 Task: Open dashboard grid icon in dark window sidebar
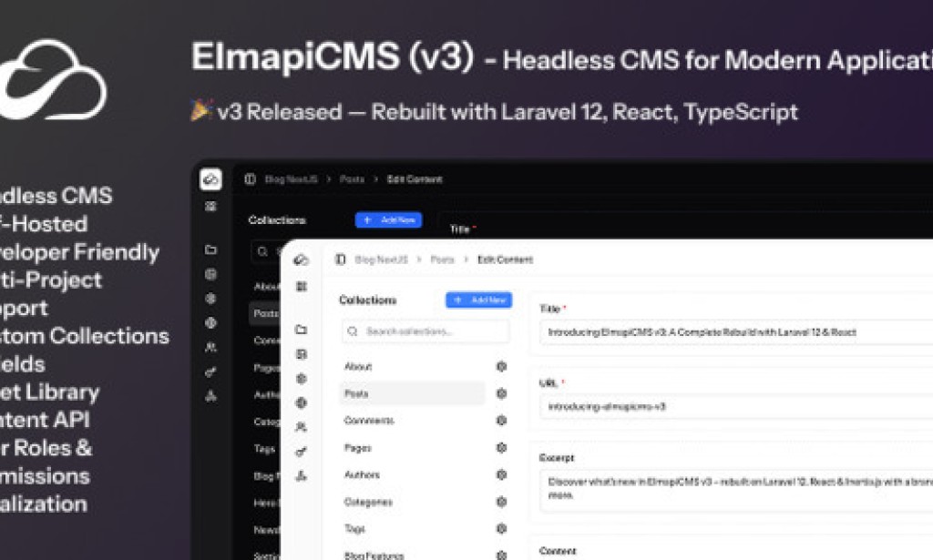210,207
